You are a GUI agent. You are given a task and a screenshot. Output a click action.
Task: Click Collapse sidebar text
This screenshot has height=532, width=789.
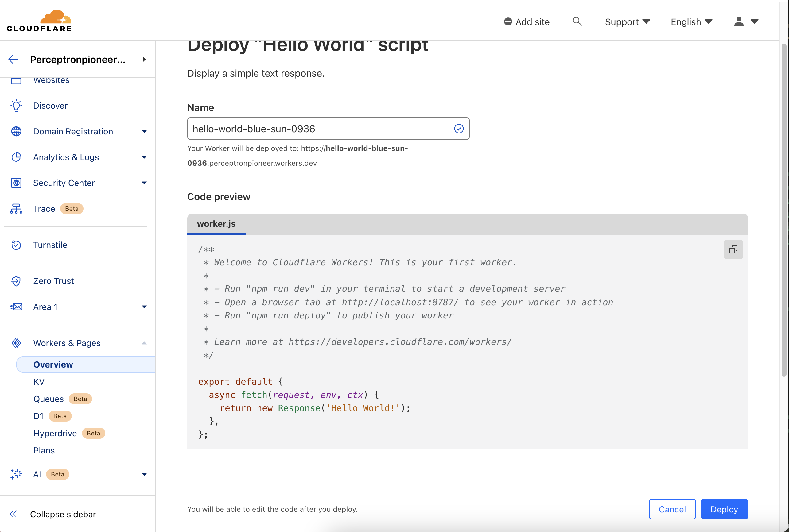[63, 514]
